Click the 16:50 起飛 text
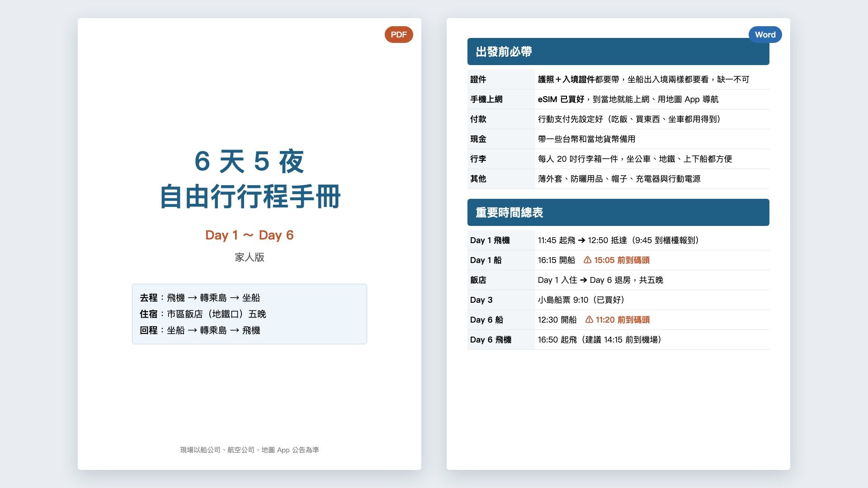Viewport: 868px width, 488px height. pyautogui.click(x=557, y=340)
